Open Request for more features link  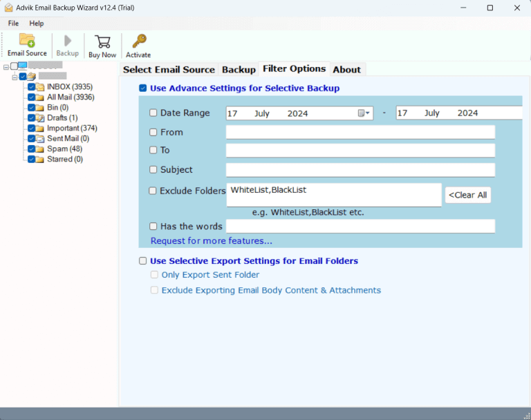(212, 241)
